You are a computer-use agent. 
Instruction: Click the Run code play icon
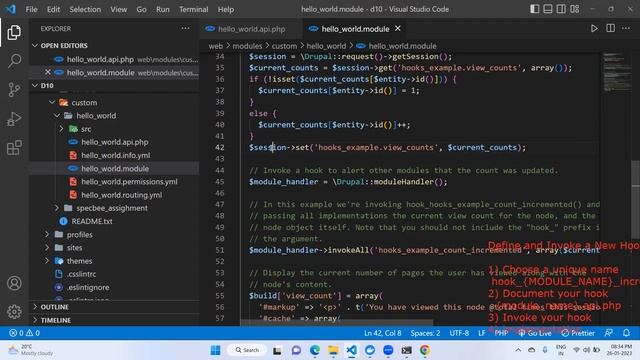[x=594, y=29]
